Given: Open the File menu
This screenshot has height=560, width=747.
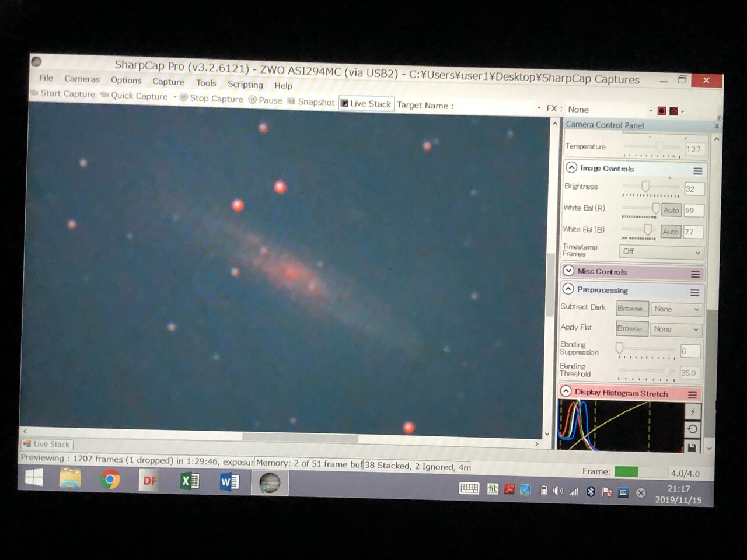Looking at the screenshot, I should pyautogui.click(x=46, y=78).
